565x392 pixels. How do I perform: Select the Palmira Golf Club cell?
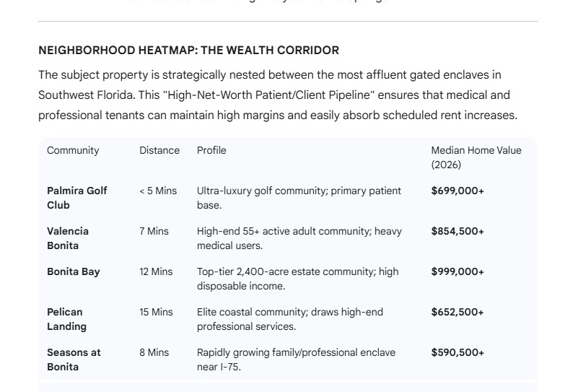tap(77, 198)
